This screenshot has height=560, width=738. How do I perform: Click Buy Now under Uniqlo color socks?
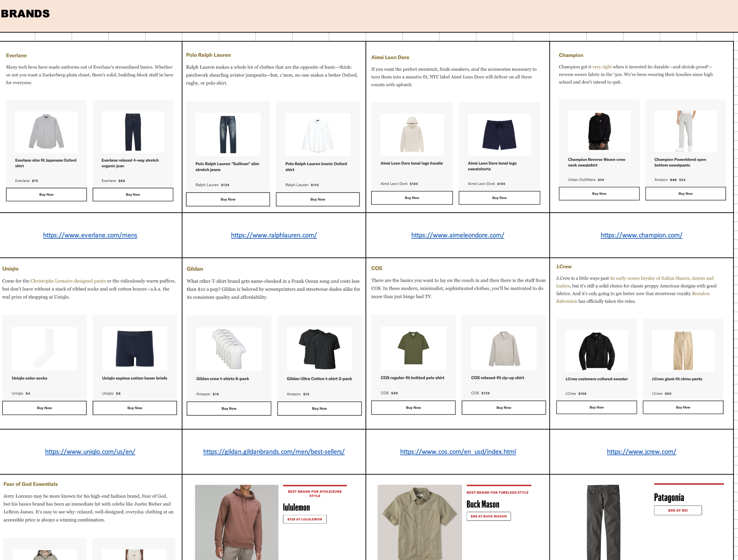tap(44, 408)
